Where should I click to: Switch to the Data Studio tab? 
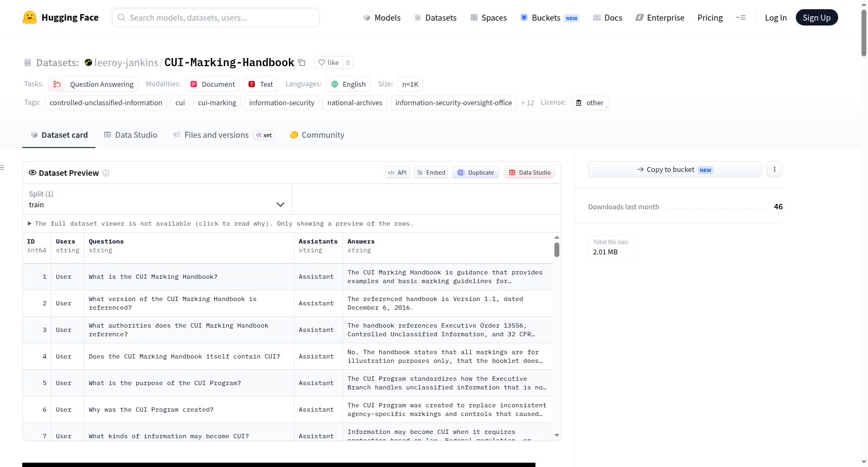tap(131, 135)
